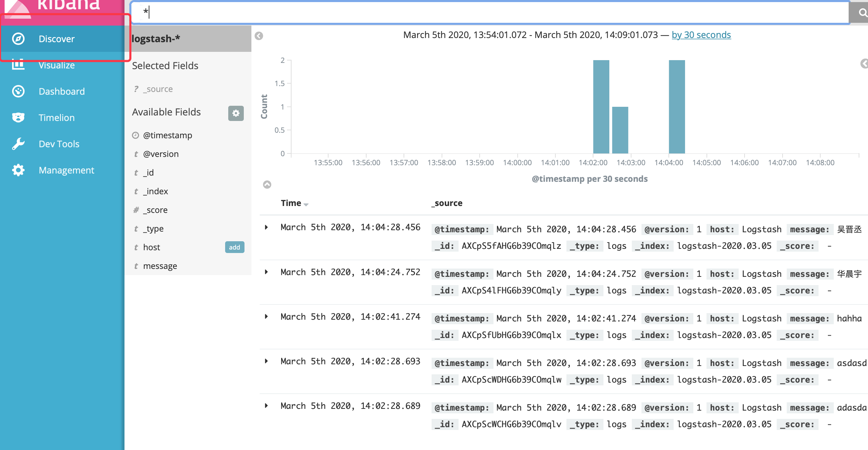Open Dev Tools wrench icon
This screenshot has width=868, height=450.
(18, 144)
